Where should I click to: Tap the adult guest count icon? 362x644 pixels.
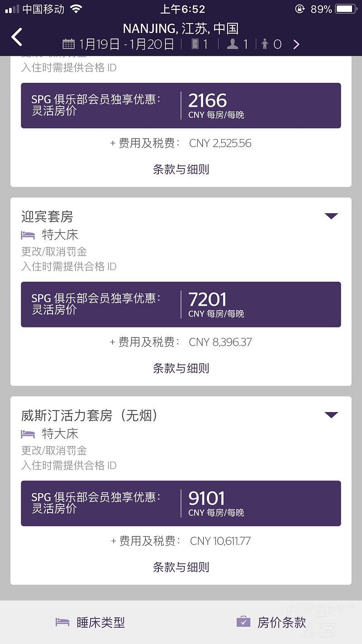click(x=233, y=44)
